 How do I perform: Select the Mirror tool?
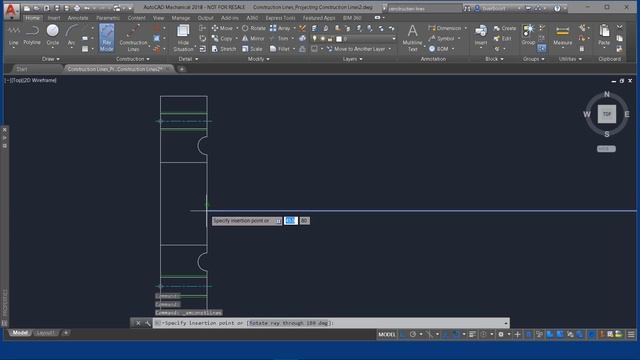[x=253, y=38]
